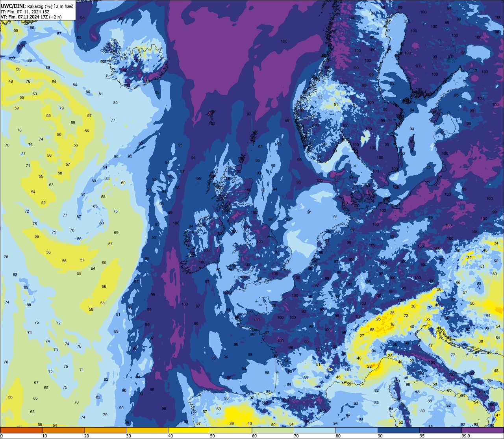Screen dimensions: 504x439
Task: Click the 0–10 dark orange legend segment
Action: (x=21, y=430)
